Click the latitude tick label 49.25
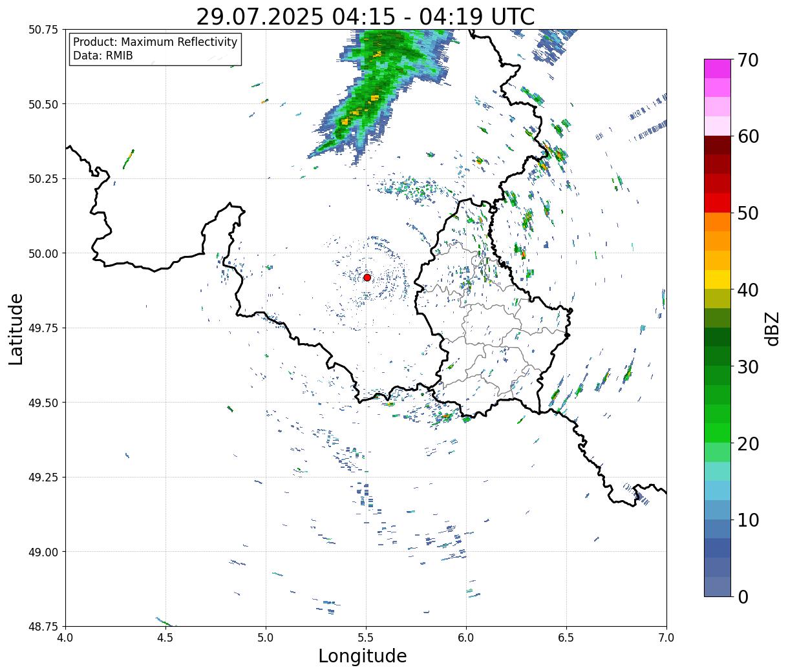 tap(43, 478)
